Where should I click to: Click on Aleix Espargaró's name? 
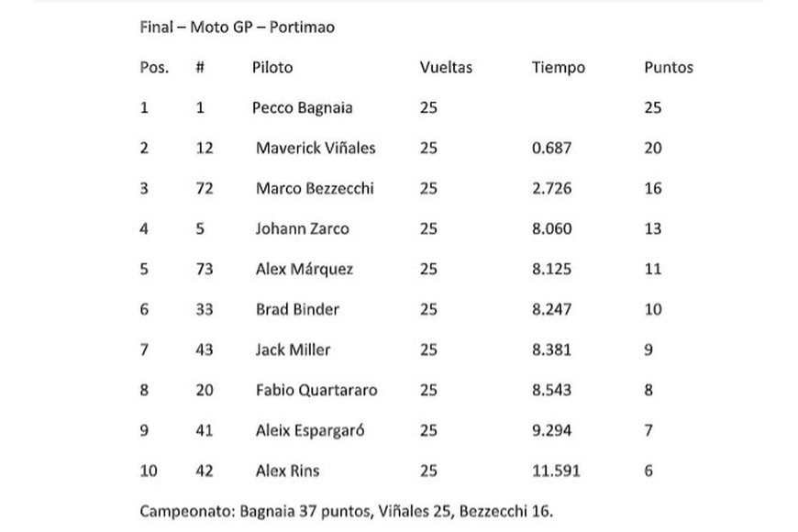tap(310, 430)
